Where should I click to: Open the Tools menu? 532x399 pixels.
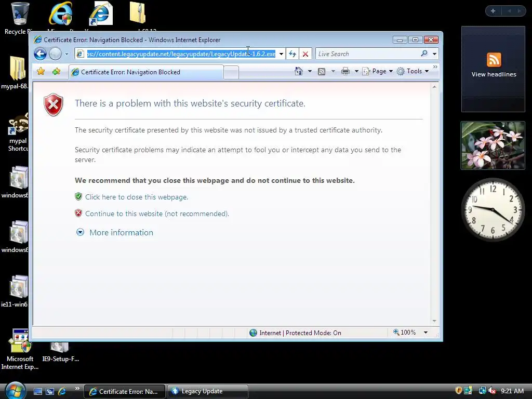pyautogui.click(x=413, y=71)
